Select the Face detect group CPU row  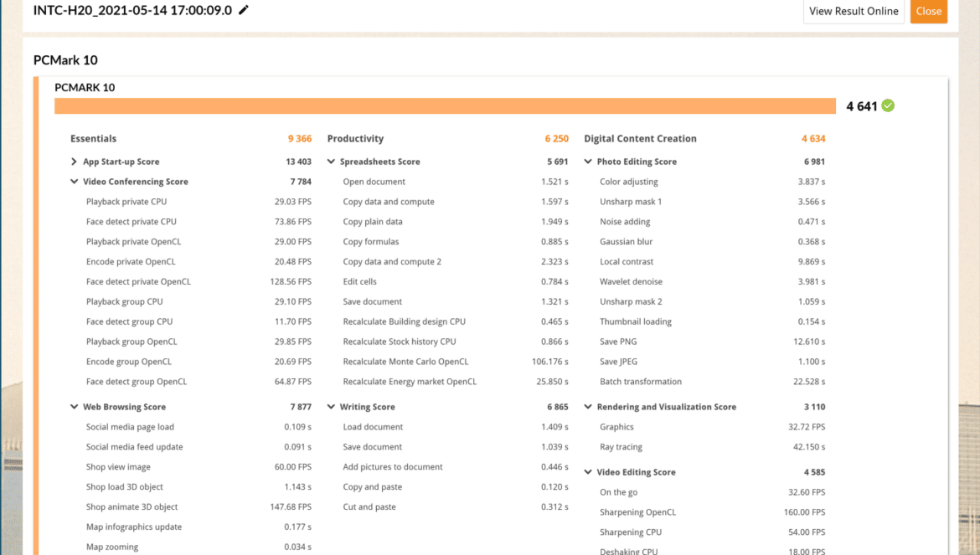(x=199, y=321)
